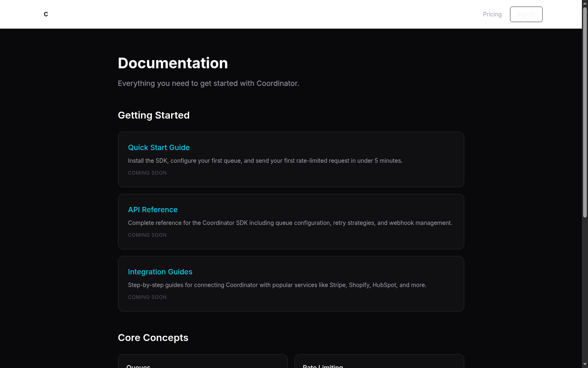This screenshot has width=588, height=368.
Task: Click COMING SOON under API Reference
Action: pyautogui.click(x=147, y=235)
